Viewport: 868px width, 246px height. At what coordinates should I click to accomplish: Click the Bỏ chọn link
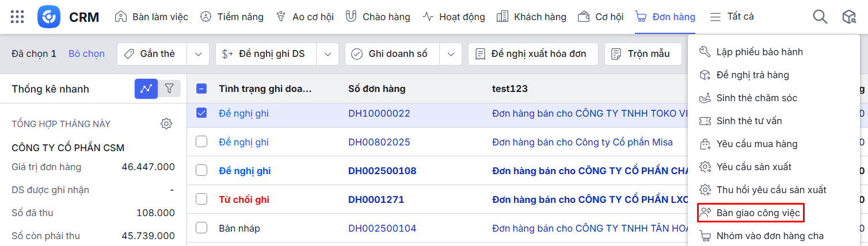(x=86, y=54)
